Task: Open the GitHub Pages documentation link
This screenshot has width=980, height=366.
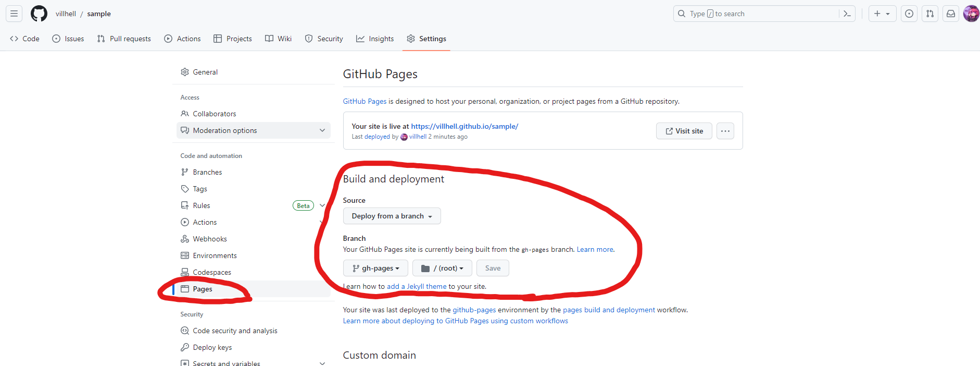Action: [365, 101]
